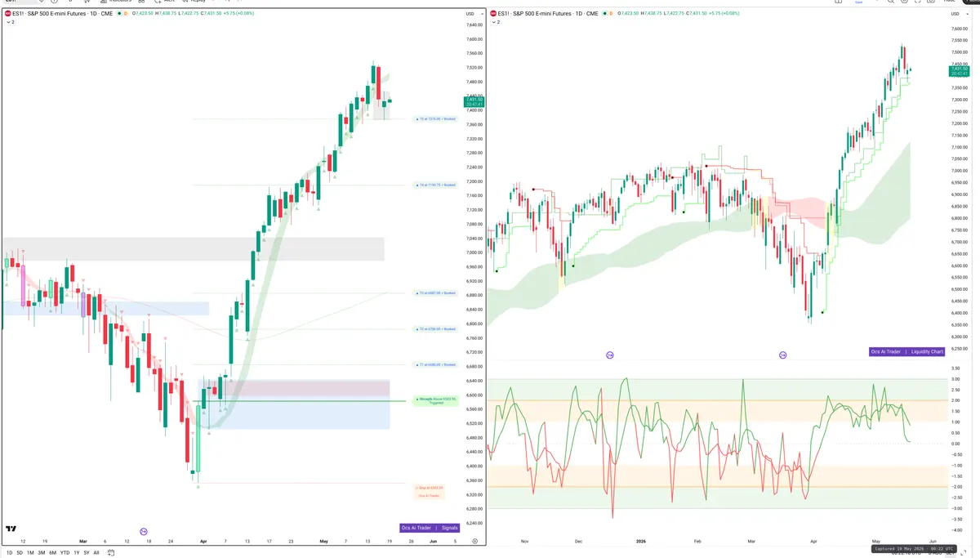Screen dimensions: 980x558
Task: Click left chart close value C7,431.50
Action: click(211, 13)
